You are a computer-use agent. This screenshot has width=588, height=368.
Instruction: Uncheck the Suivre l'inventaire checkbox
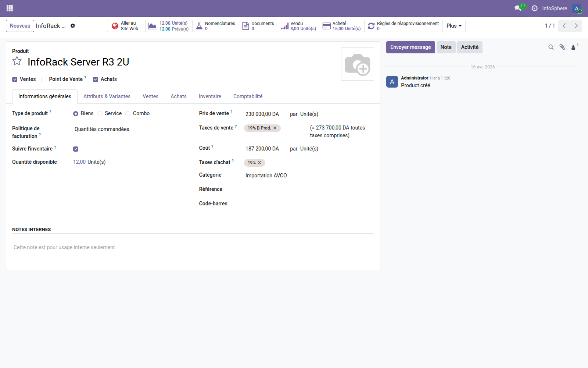pos(76,149)
